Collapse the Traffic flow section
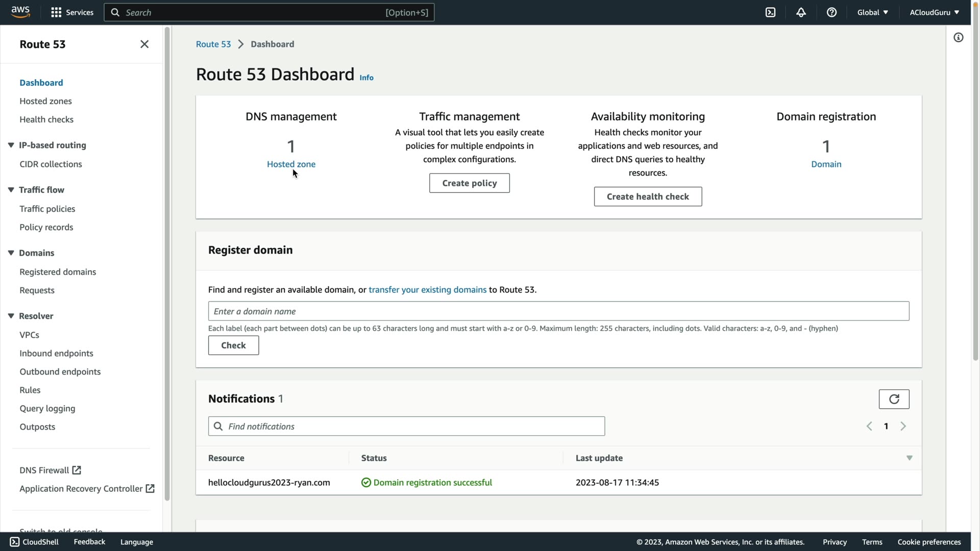Image resolution: width=980 pixels, height=551 pixels. (x=11, y=190)
